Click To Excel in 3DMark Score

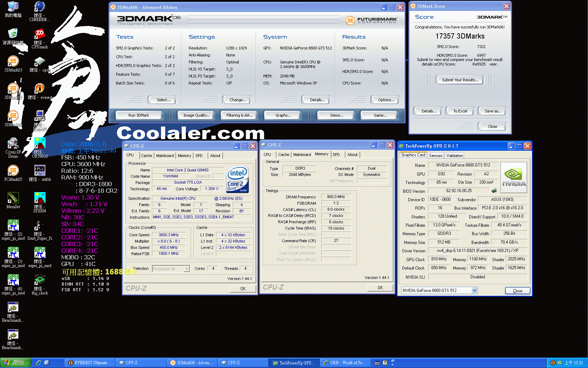coord(460,111)
